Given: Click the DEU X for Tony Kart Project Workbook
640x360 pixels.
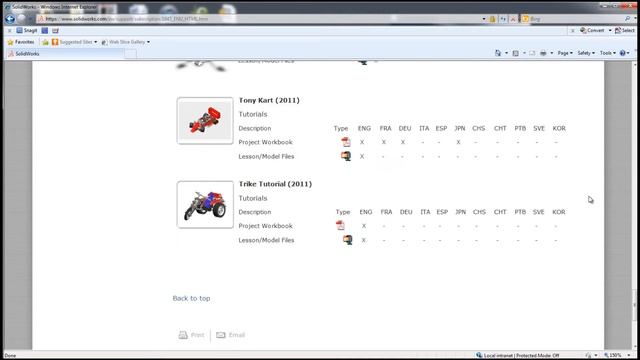Looking at the screenshot, I should pos(403,142).
